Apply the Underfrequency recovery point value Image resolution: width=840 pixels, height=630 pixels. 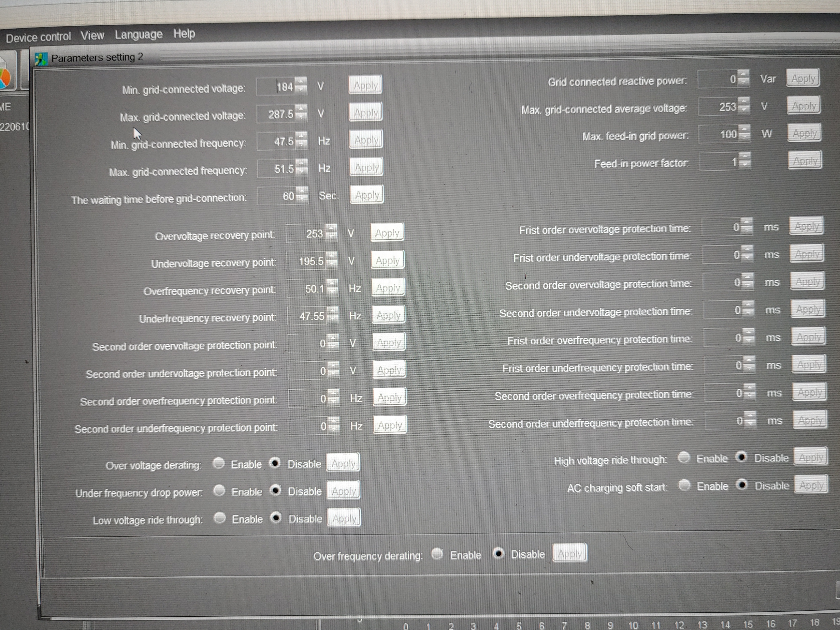tap(389, 315)
